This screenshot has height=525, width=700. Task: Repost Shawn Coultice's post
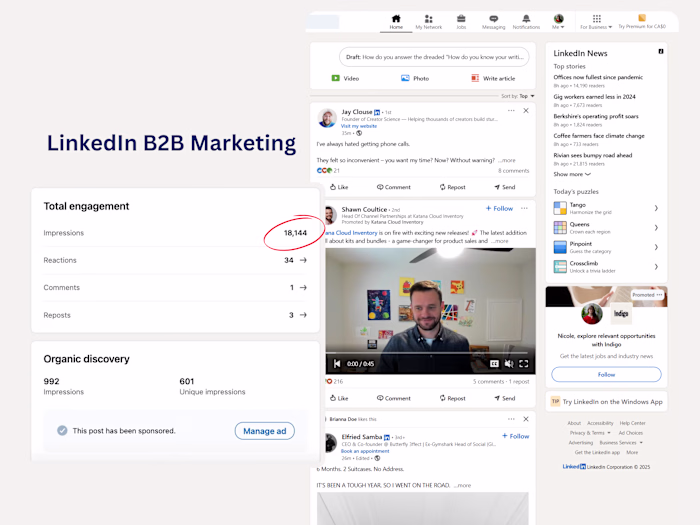point(452,398)
